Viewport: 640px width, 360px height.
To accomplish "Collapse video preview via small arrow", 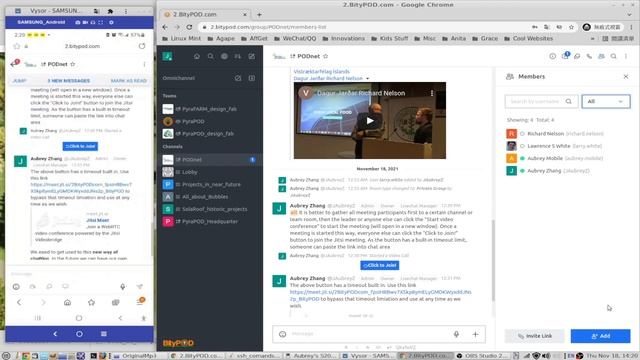I will click(367, 78).
